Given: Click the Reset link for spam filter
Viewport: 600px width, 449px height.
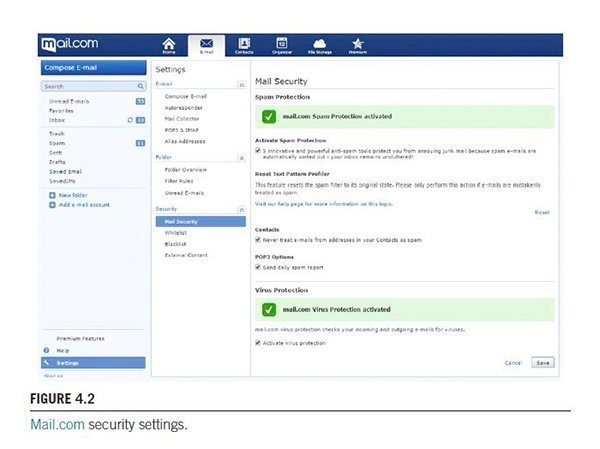Looking at the screenshot, I should coord(541,212).
